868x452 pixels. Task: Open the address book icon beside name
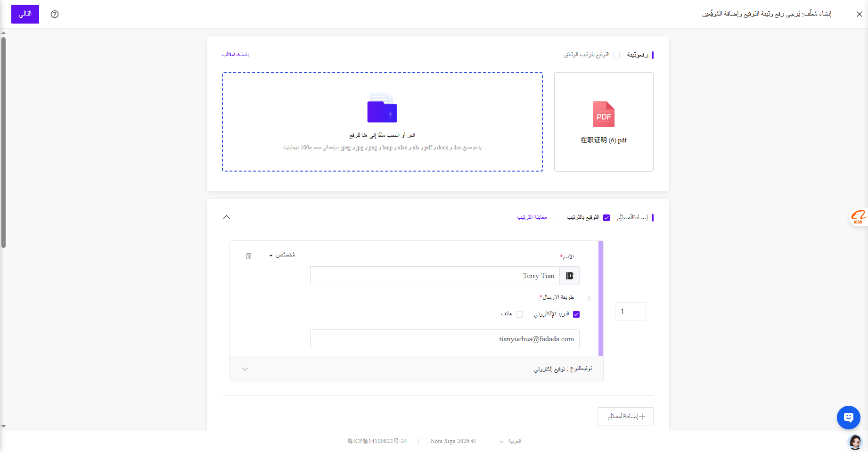[x=569, y=276]
